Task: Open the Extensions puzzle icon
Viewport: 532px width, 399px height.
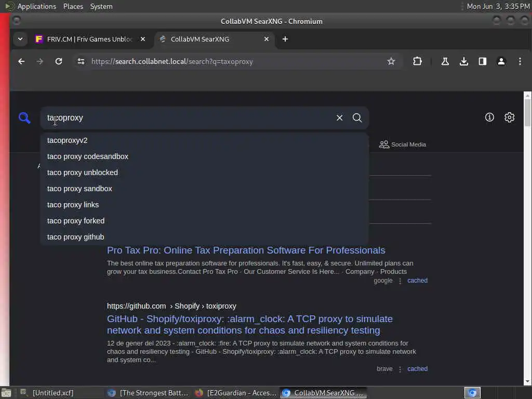Action: 417,61
